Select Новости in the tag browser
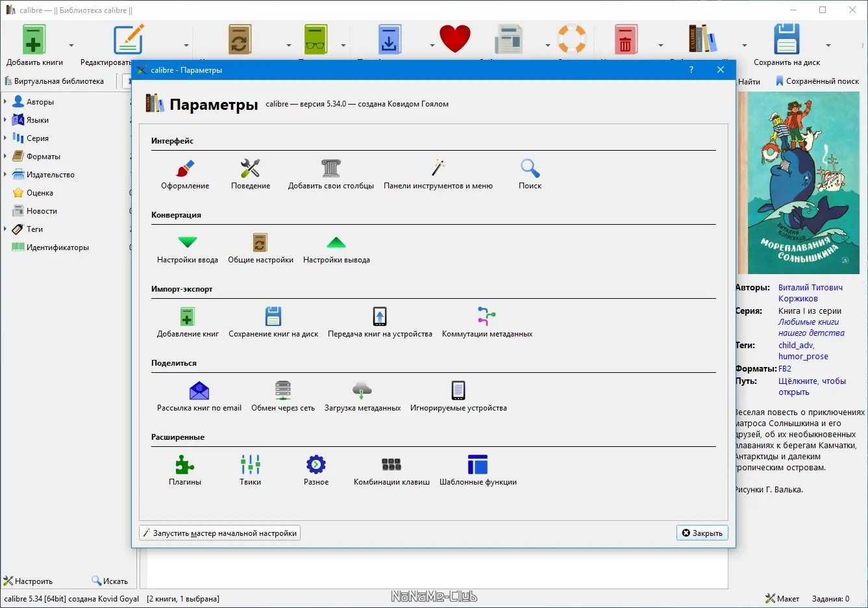868x608 pixels. (42, 211)
